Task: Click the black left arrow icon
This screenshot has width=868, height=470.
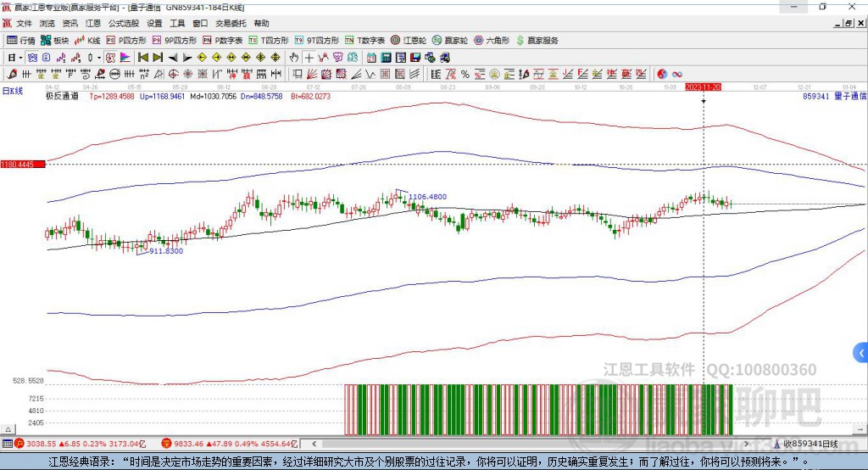Action: [x=173, y=58]
